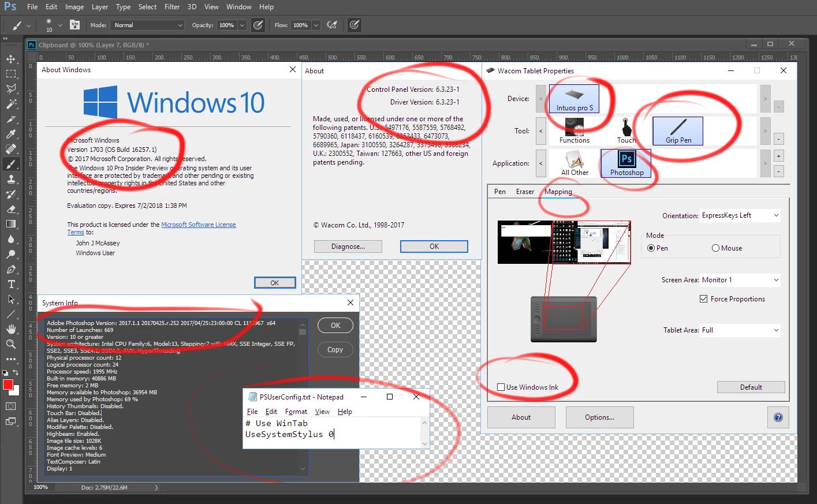Click the Copy button in System Info
The width and height of the screenshot is (817, 504).
point(335,350)
